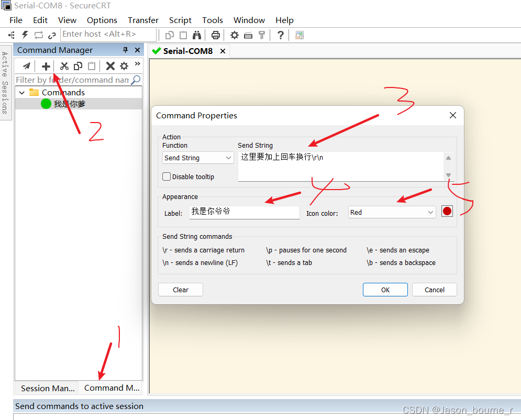Click the plus icon to add new command
The width and height of the screenshot is (521, 420).
coord(46,67)
